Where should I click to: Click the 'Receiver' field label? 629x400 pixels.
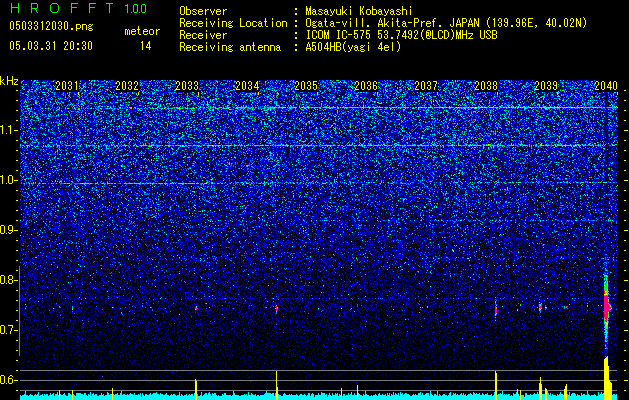tap(203, 35)
